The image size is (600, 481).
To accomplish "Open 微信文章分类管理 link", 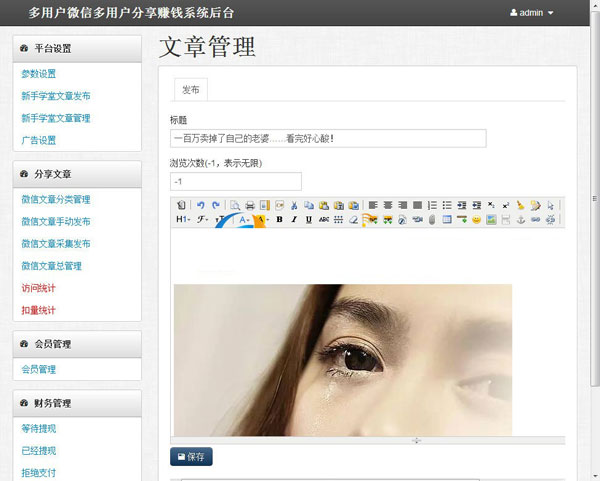I will 56,199.
